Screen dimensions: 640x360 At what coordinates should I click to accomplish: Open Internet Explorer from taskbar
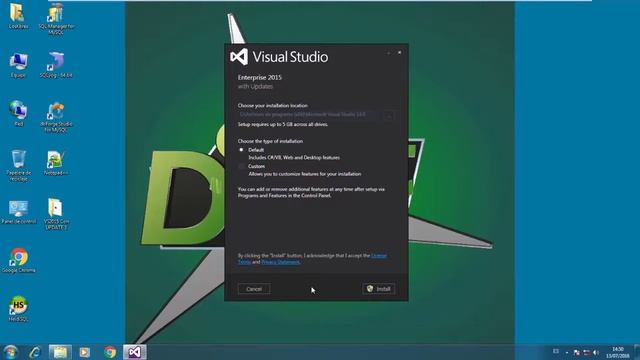(35, 352)
